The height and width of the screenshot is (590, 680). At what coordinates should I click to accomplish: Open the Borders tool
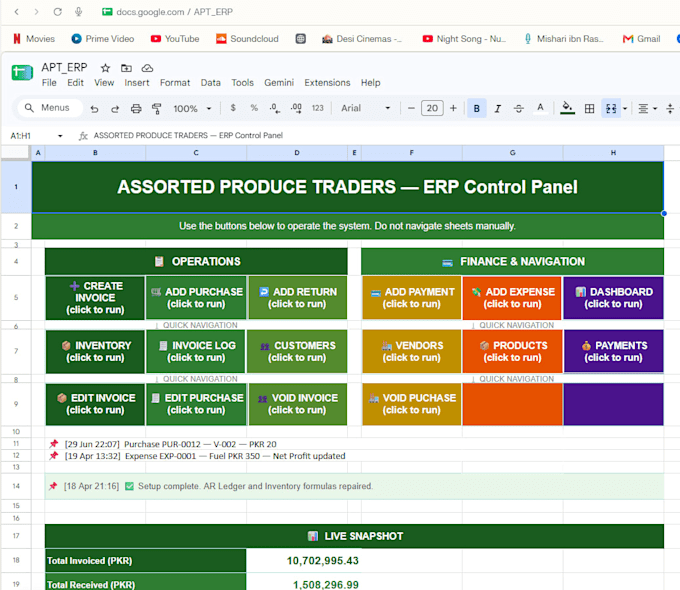point(589,108)
